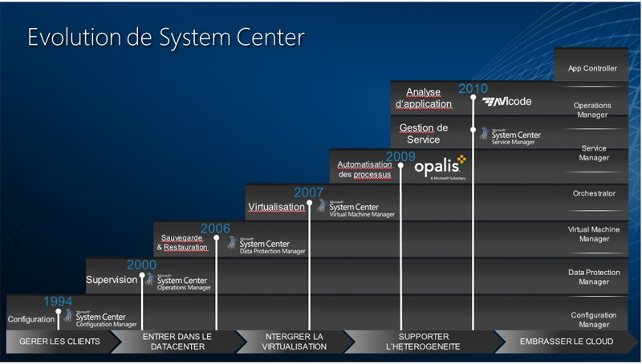Click the System Center Operations Manager logo
The image size is (642, 364).
tap(179, 281)
